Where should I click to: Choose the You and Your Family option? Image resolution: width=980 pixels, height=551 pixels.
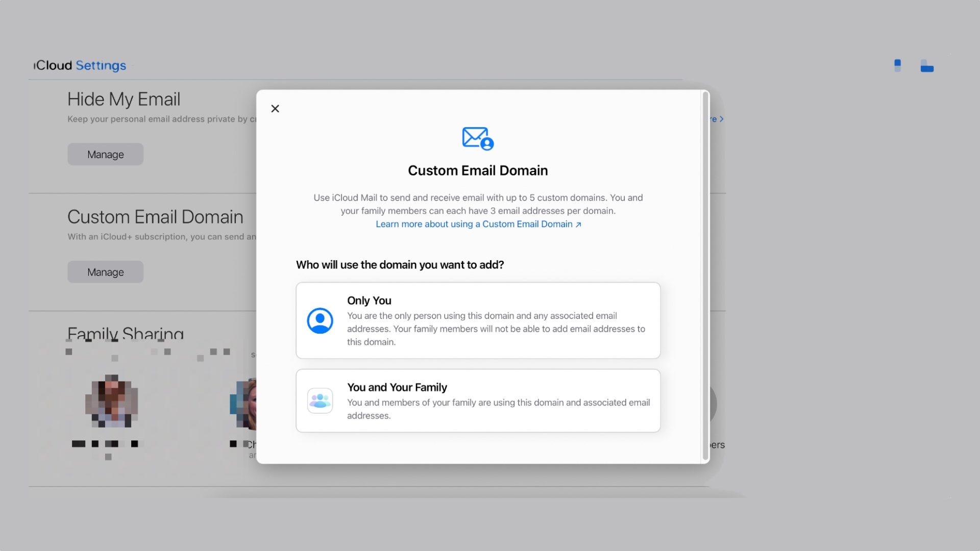click(478, 400)
